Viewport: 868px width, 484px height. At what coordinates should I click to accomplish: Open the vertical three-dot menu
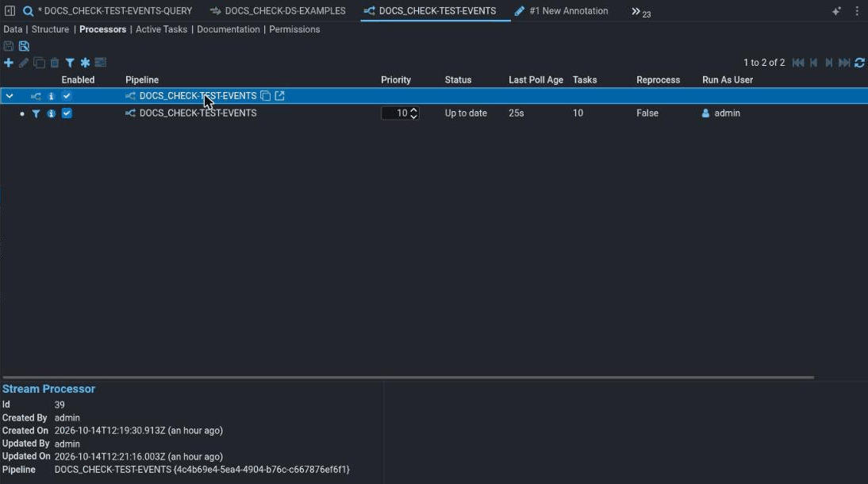(857, 11)
